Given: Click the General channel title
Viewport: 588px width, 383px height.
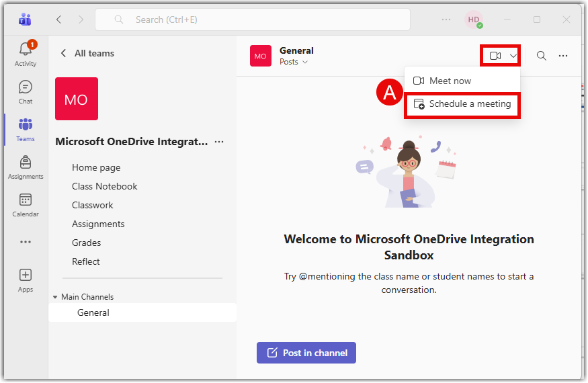Looking at the screenshot, I should [296, 50].
